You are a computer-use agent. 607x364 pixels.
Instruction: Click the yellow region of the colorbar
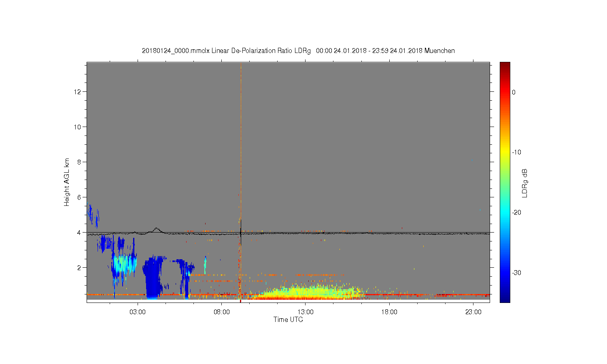505,152
